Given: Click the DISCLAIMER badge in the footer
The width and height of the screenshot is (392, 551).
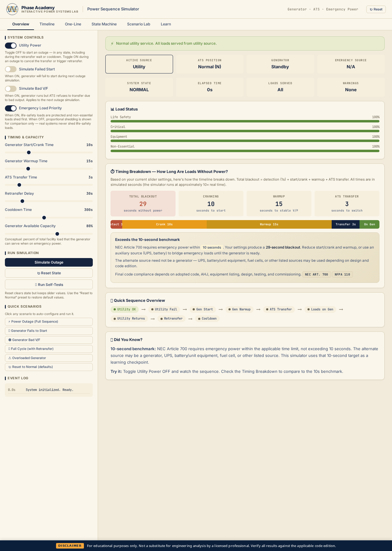Looking at the screenshot, I should click(x=70, y=546).
